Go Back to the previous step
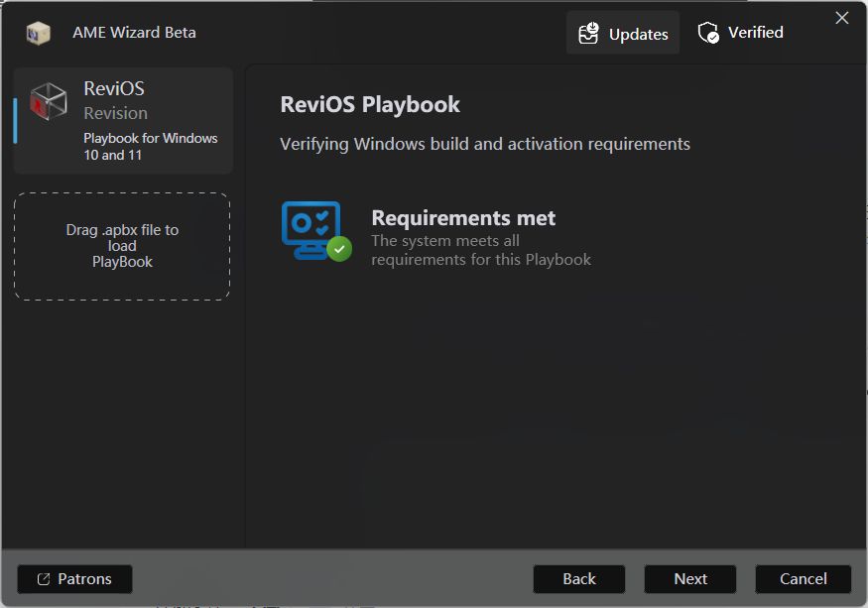The height and width of the screenshot is (608, 868). pyautogui.click(x=579, y=579)
